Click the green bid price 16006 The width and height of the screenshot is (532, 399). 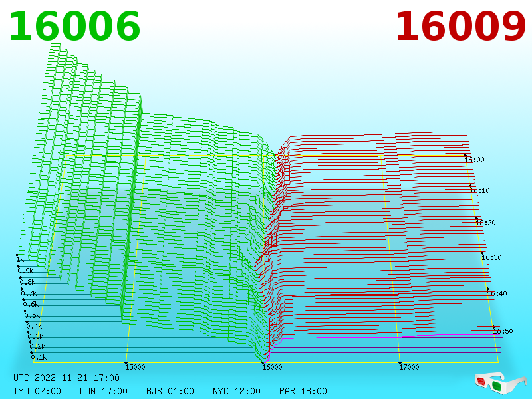click(74, 27)
